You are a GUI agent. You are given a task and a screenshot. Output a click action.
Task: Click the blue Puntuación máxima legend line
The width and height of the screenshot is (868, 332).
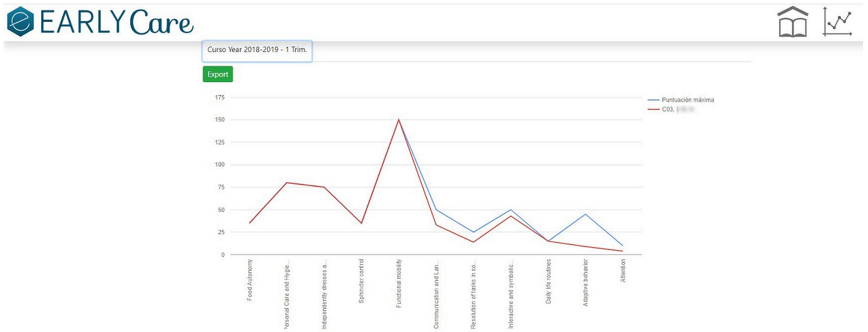[x=653, y=100]
